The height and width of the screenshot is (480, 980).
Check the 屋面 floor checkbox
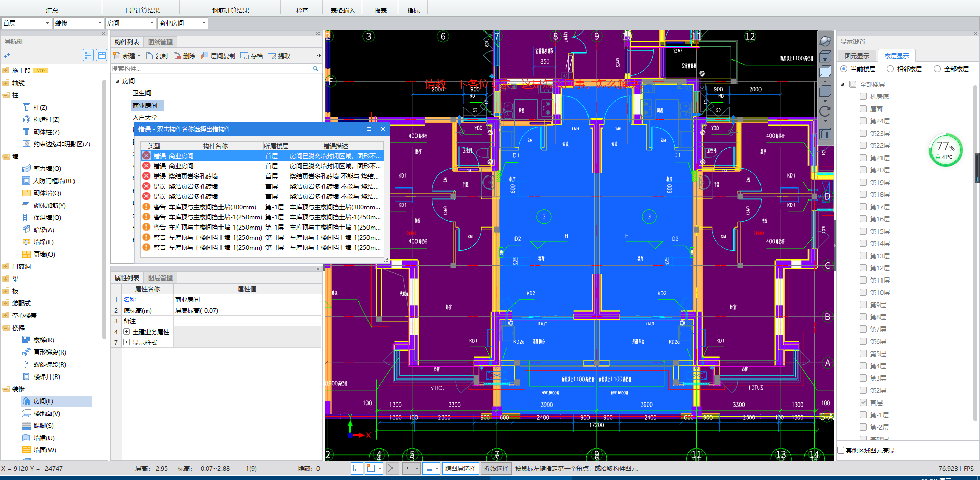(863, 109)
